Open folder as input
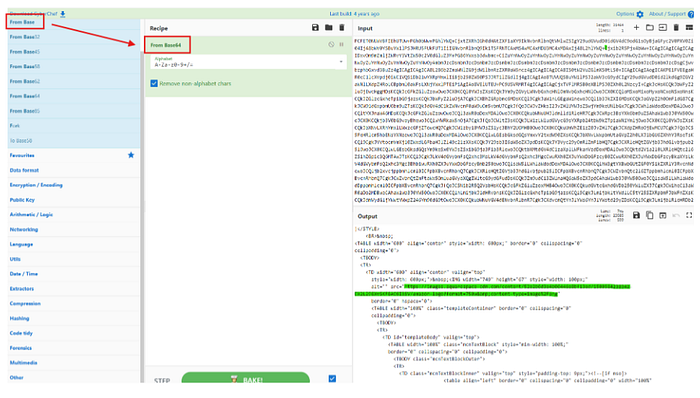Screen dimensions: 700x398 tap(650, 28)
